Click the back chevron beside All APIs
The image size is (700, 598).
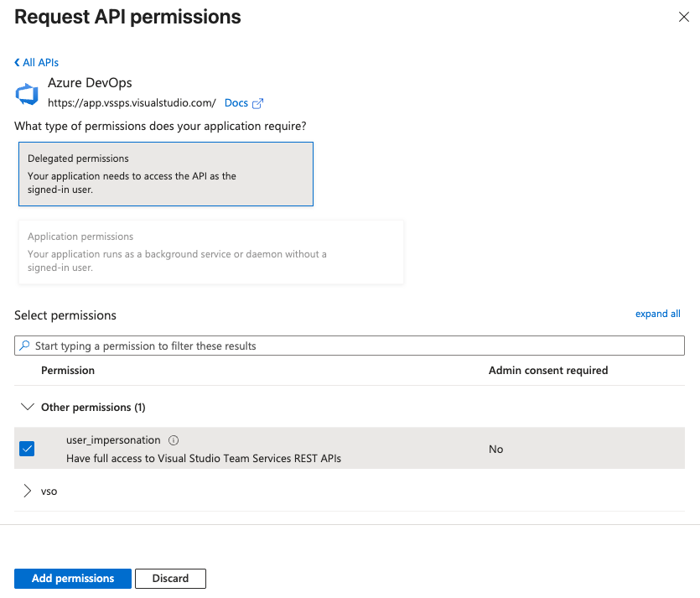(17, 63)
